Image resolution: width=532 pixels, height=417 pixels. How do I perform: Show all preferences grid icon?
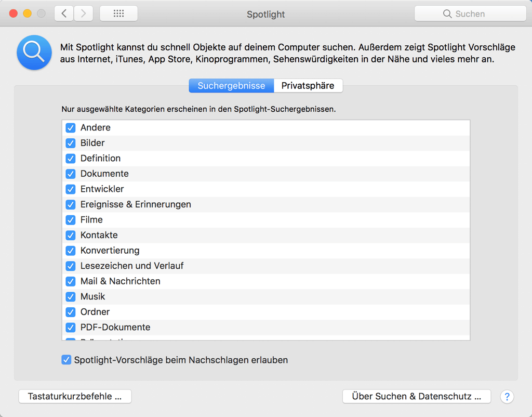tap(119, 14)
